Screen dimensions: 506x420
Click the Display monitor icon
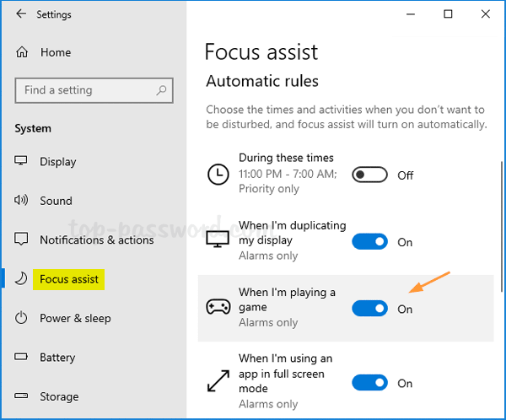[22, 162]
